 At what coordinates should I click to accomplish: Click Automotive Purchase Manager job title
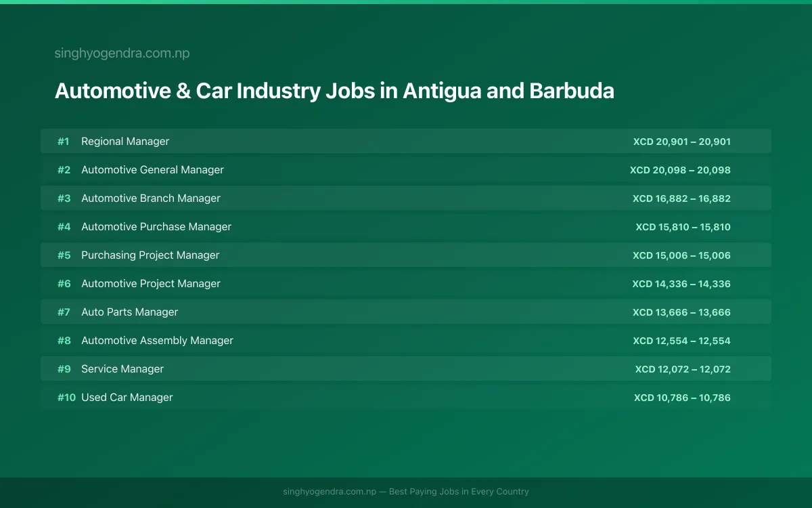156,227
